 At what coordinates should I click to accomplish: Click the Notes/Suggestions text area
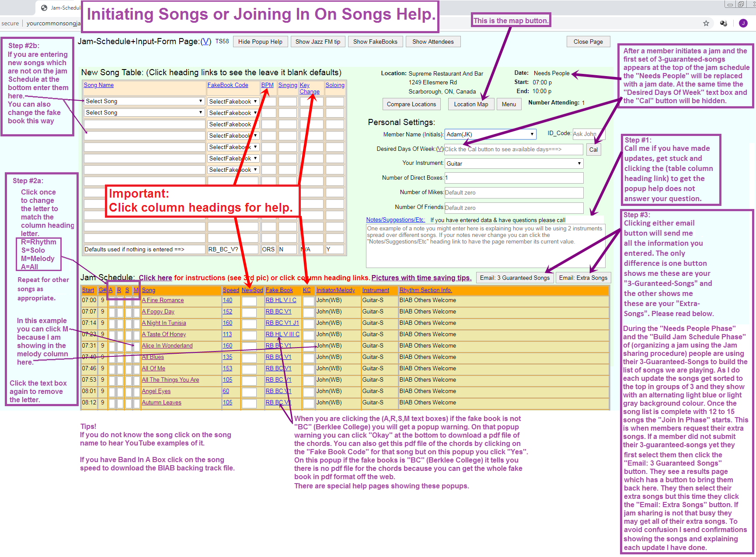coord(485,246)
